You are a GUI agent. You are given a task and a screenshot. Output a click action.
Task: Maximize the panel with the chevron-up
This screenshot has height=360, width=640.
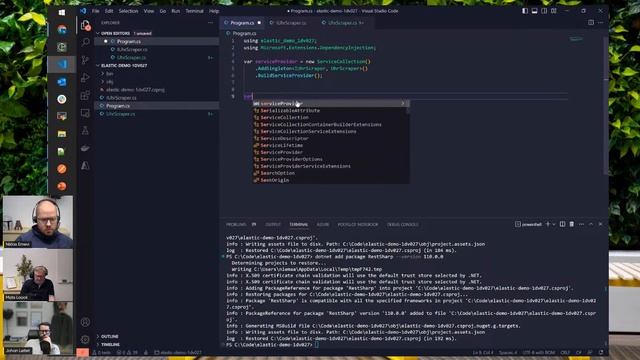(x=591, y=224)
